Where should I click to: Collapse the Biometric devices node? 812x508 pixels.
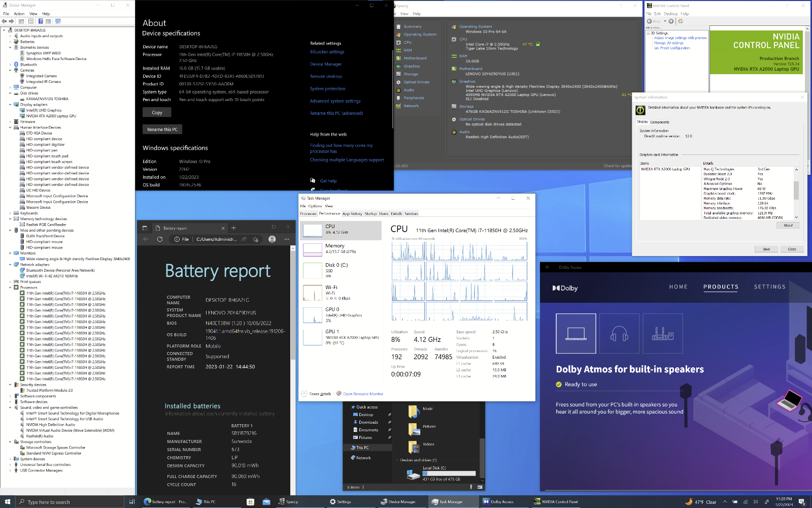point(10,47)
